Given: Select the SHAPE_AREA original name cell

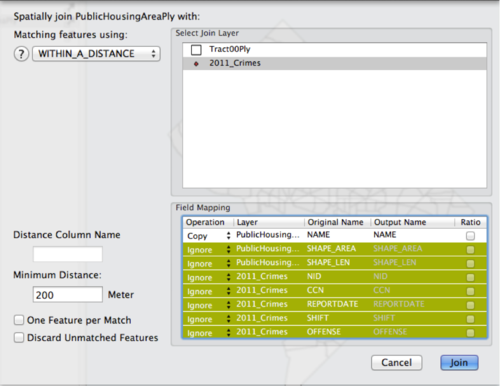Looking at the screenshot, I should [x=337, y=249].
